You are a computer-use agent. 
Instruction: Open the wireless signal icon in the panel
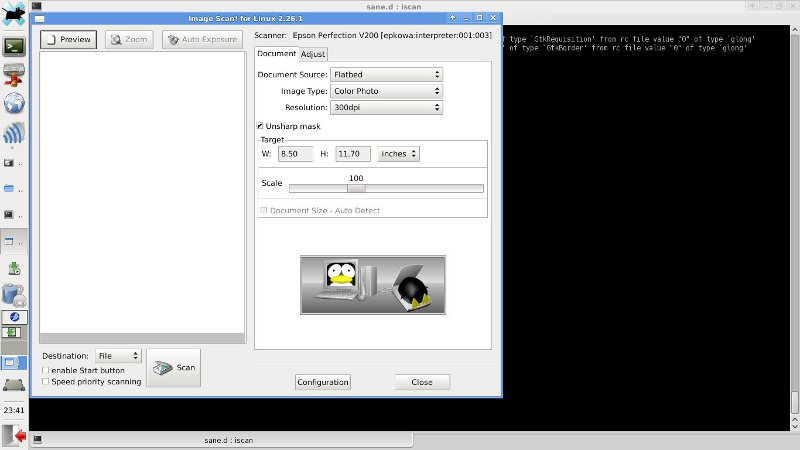(x=14, y=134)
